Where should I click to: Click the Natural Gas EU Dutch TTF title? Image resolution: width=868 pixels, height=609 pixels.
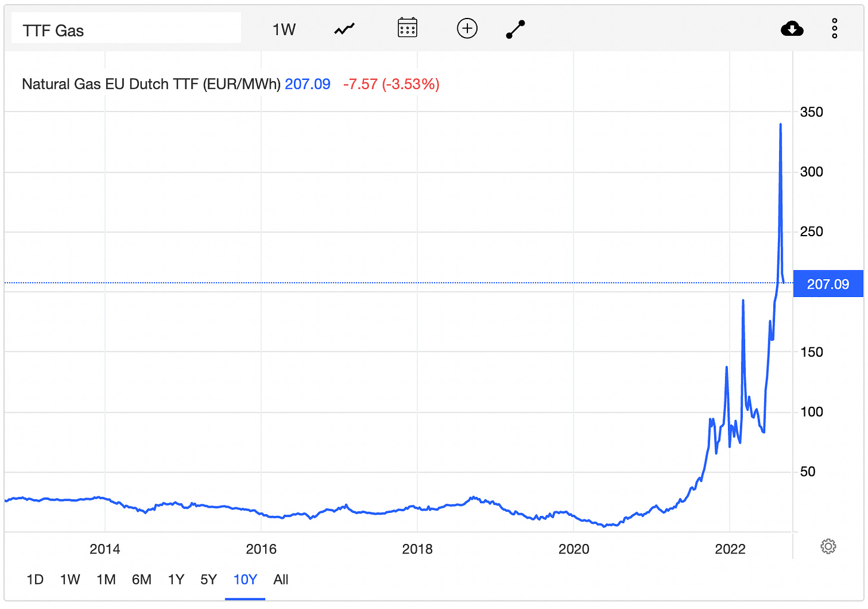[151, 84]
